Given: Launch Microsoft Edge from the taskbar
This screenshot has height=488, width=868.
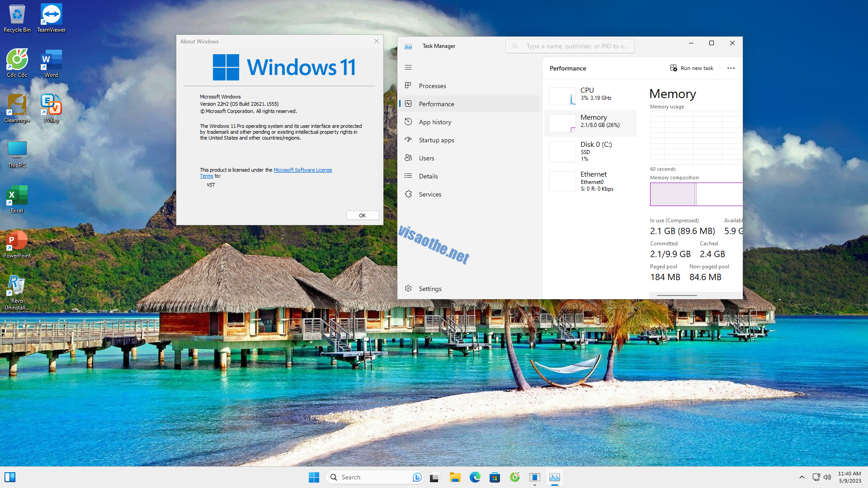Looking at the screenshot, I should coord(475,477).
